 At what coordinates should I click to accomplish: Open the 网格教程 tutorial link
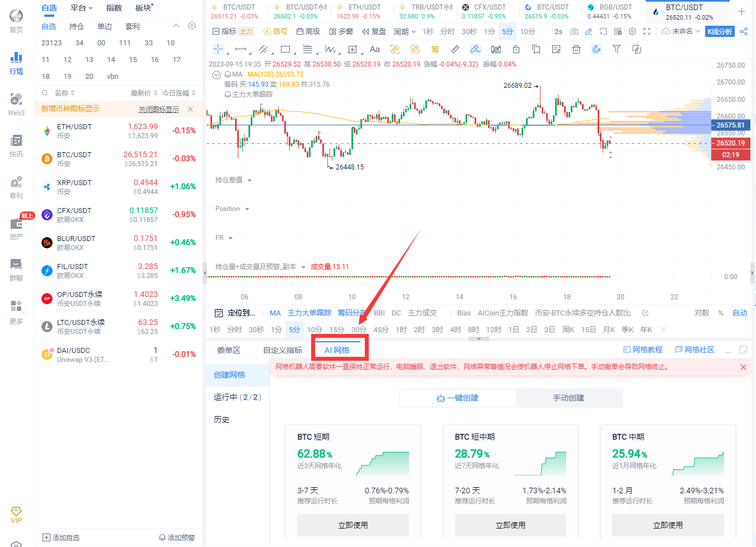pyautogui.click(x=643, y=350)
